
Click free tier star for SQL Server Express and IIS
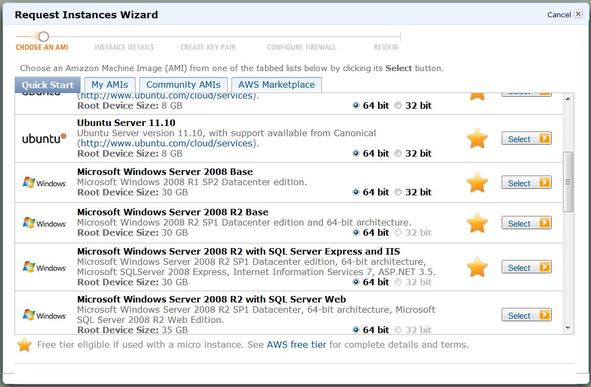coord(477,267)
